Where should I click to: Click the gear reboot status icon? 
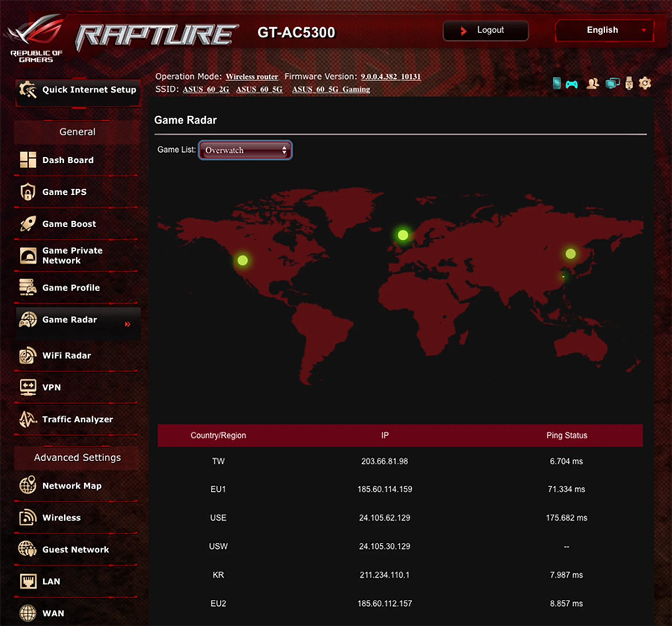[x=645, y=83]
